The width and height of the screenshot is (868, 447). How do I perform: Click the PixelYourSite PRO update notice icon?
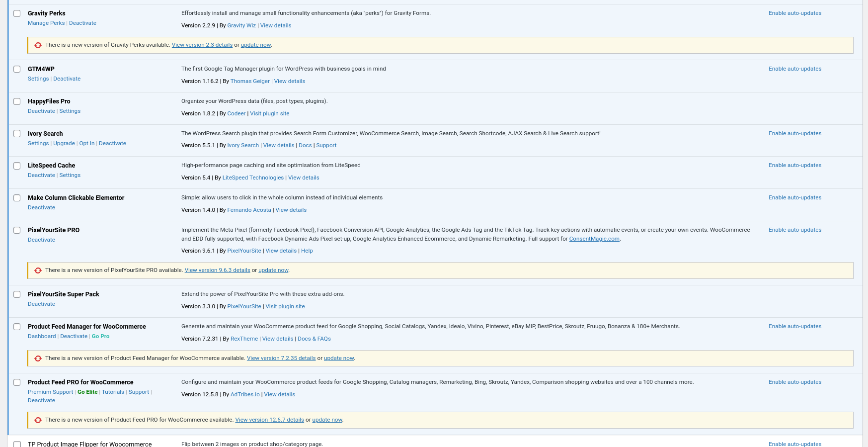click(x=38, y=270)
